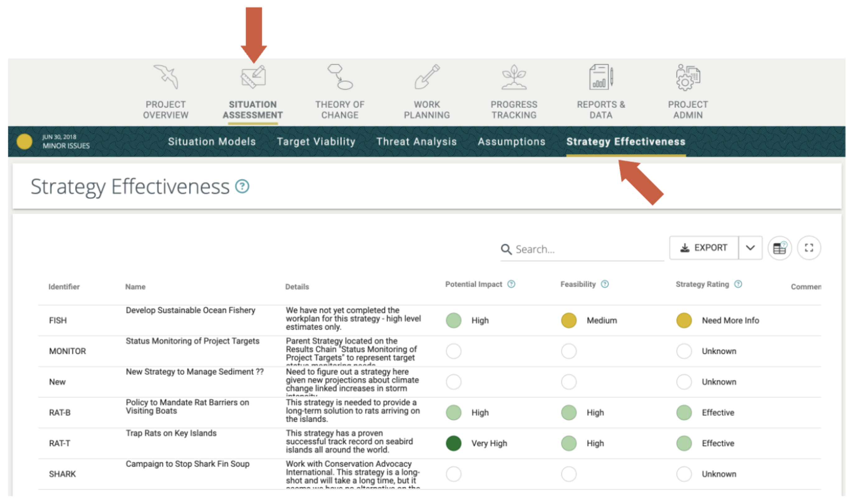Open the Assumptions tab
This screenshot has height=504, width=852.
point(511,142)
